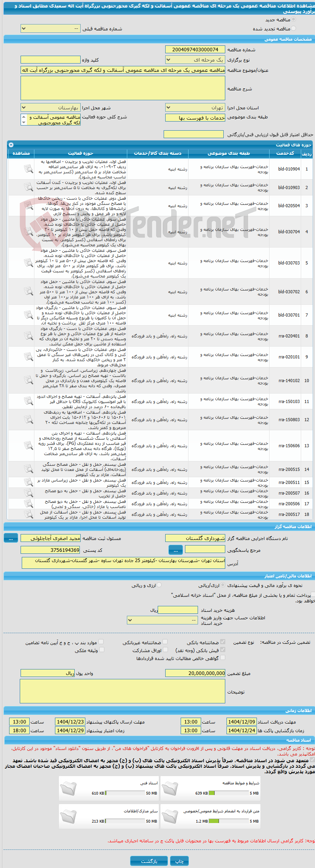The width and height of the screenshot is (315, 868).
Task: Toggle موارد بند پ ، ج و چ checkbox
Action: (102, 642)
